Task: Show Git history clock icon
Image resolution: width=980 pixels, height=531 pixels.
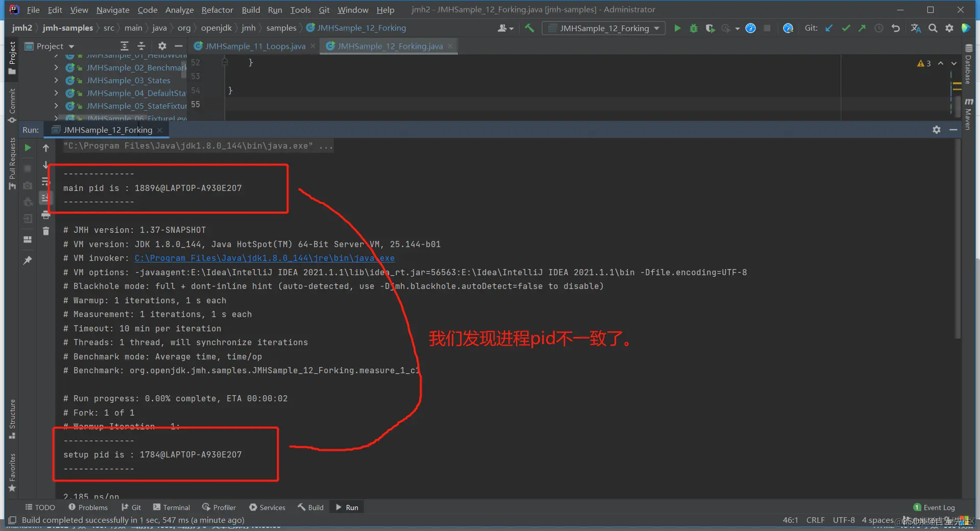Action: click(878, 28)
